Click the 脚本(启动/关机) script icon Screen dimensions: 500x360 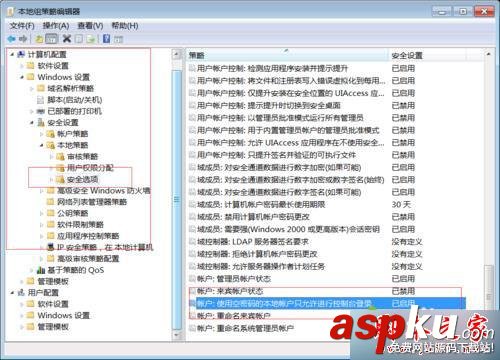click(x=41, y=100)
